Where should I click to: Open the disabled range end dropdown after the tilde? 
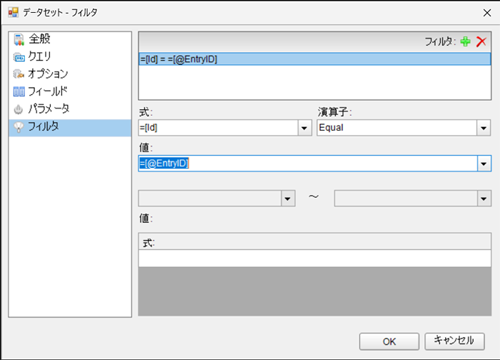(484, 199)
